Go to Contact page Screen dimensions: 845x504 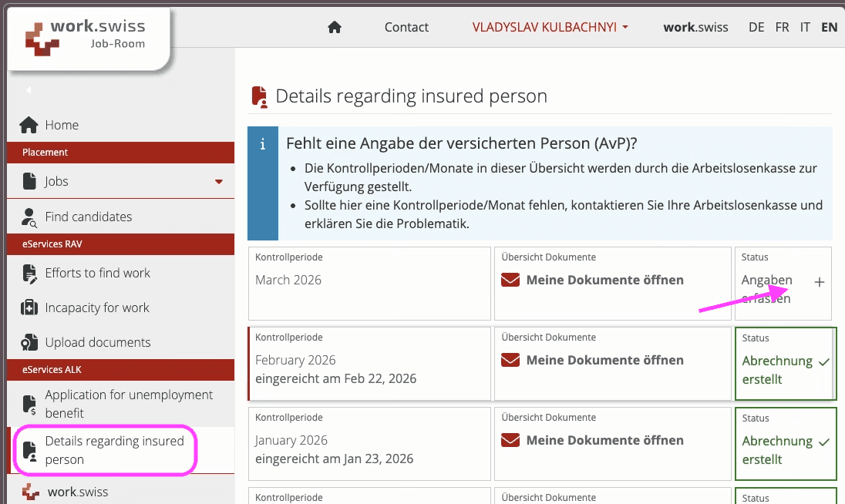tap(406, 27)
